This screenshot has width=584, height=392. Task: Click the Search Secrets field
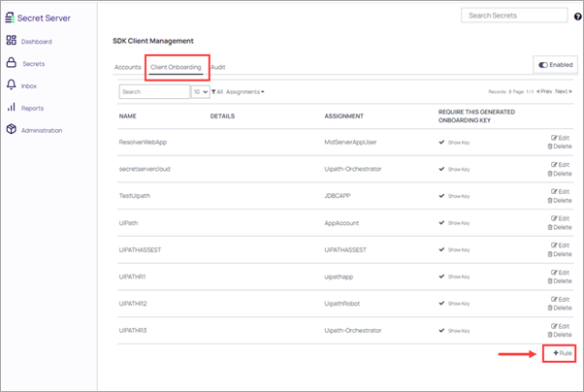pos(514,16)
